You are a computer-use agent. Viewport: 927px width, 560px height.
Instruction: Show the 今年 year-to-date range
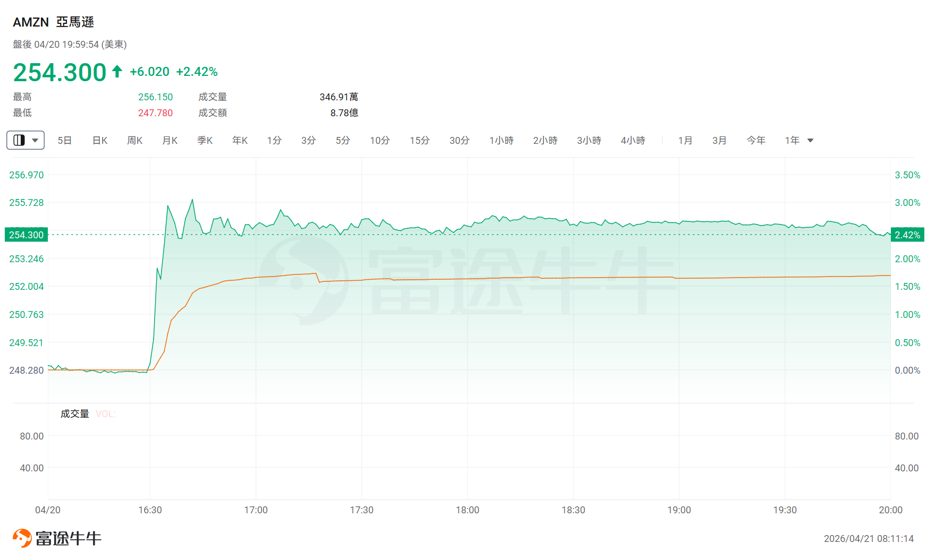click(x=756, y=141)
